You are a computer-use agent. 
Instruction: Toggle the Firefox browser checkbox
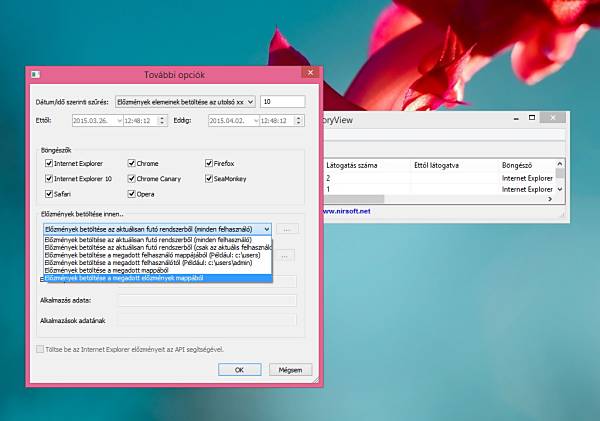tap(209, 163)
